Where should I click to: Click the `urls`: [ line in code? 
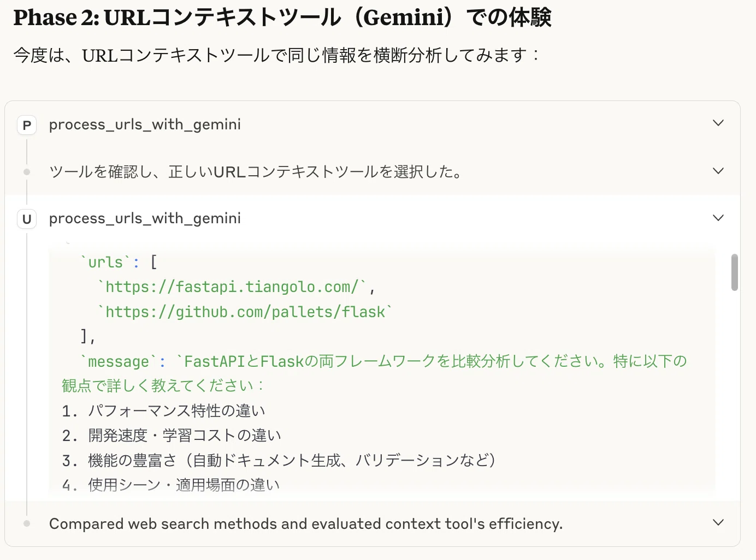[119, 263]
